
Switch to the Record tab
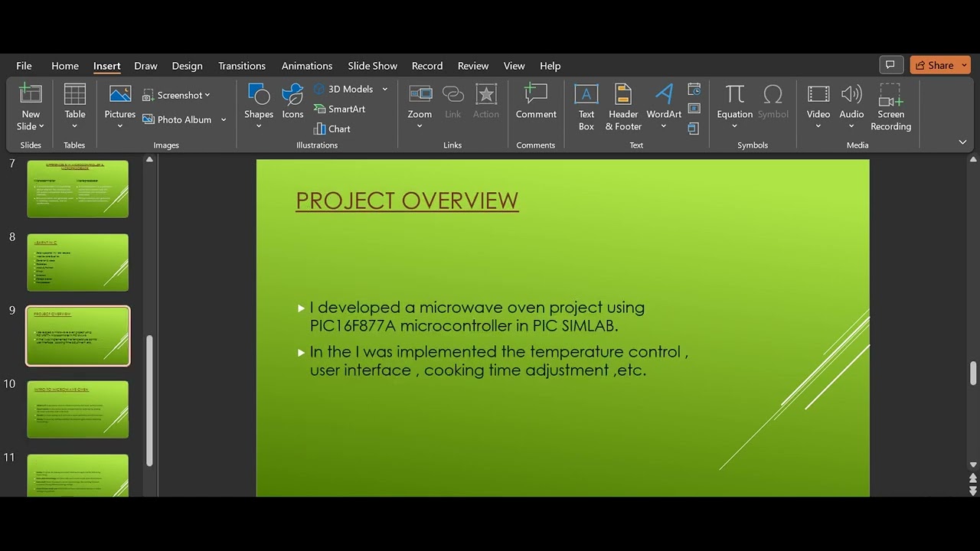[x=427, y=66]
